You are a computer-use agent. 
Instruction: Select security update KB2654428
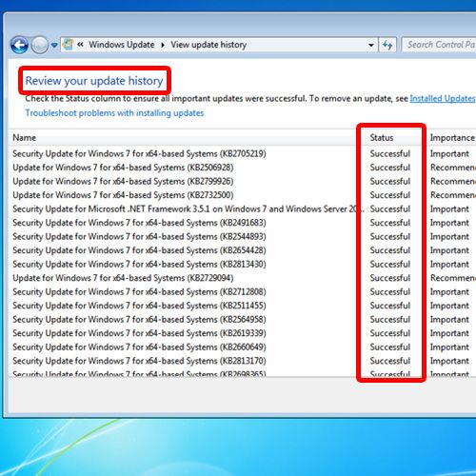[139, 250]
